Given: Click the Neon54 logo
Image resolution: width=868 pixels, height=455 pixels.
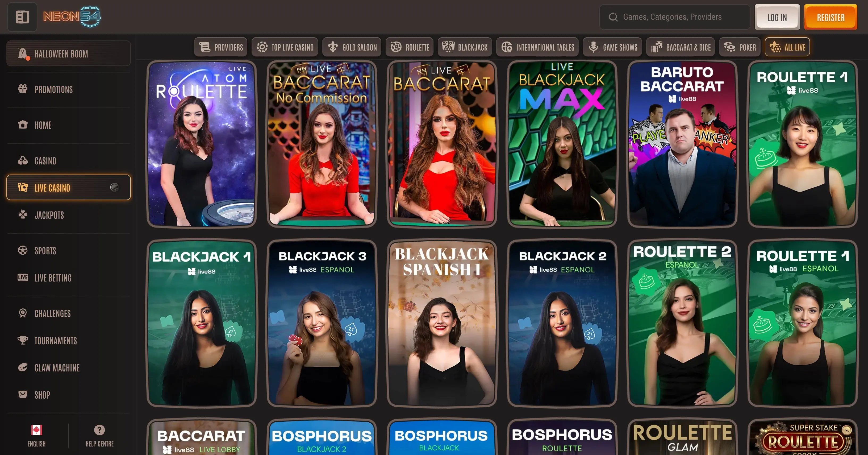Looking at the screenshot, I should click(x=72, y=16).
